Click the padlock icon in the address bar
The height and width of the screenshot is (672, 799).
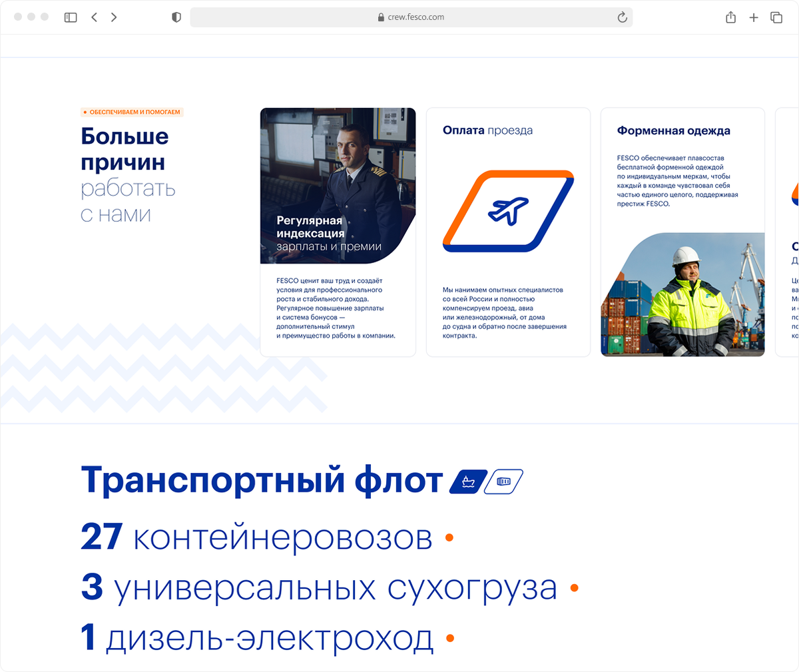[381, 17]
